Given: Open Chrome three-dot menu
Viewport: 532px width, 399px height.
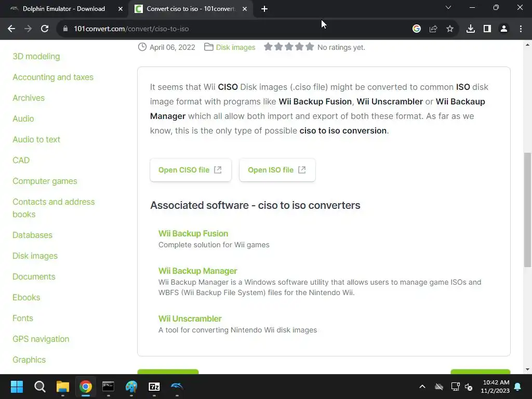Looking at the screenshot, I should point(521,29).
